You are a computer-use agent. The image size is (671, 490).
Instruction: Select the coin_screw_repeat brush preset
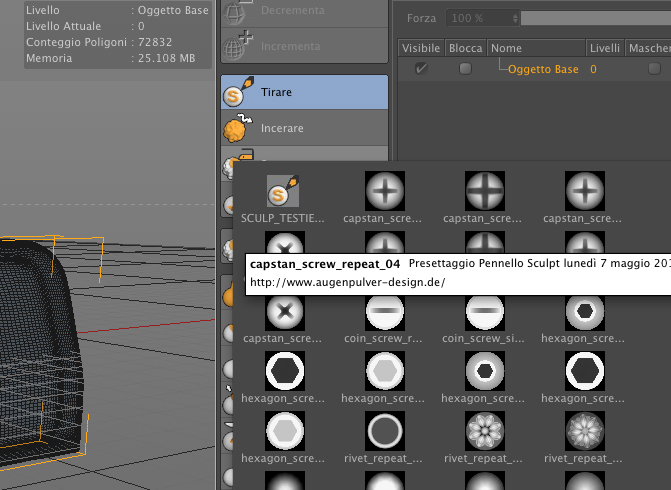pos(385,311)
